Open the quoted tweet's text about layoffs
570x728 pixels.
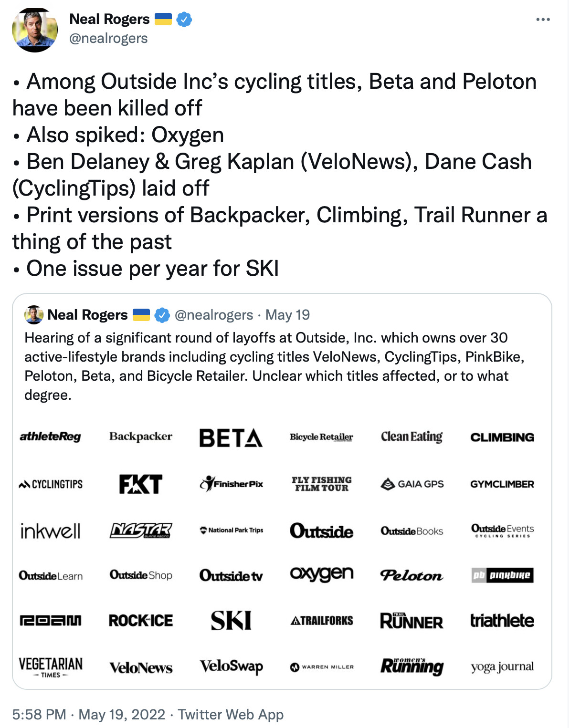point(274,366)
